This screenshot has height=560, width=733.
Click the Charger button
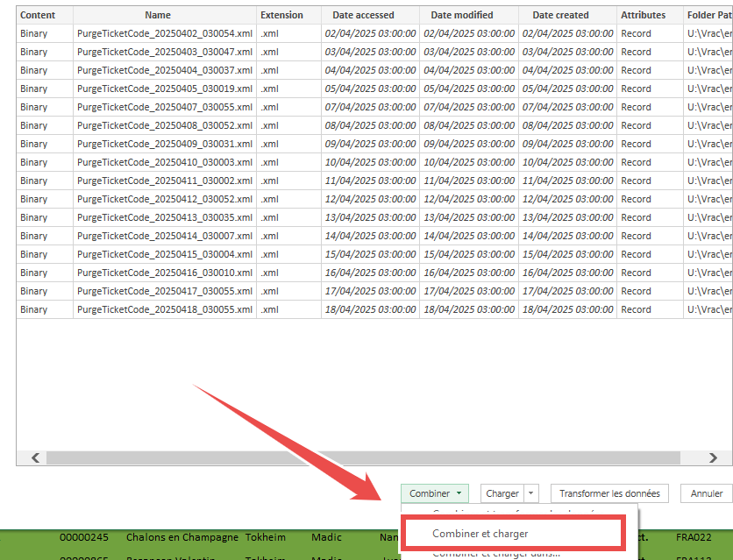point(502,493)
